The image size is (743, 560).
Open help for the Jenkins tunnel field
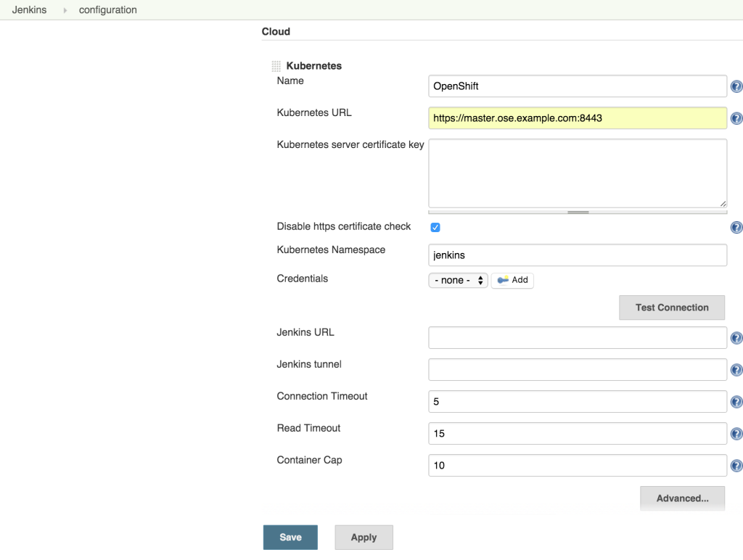736,369
